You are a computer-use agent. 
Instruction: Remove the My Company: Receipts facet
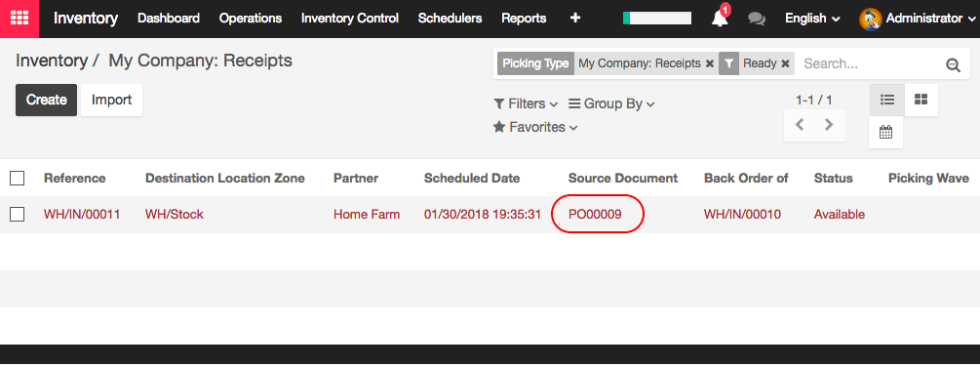click(709, 63)
